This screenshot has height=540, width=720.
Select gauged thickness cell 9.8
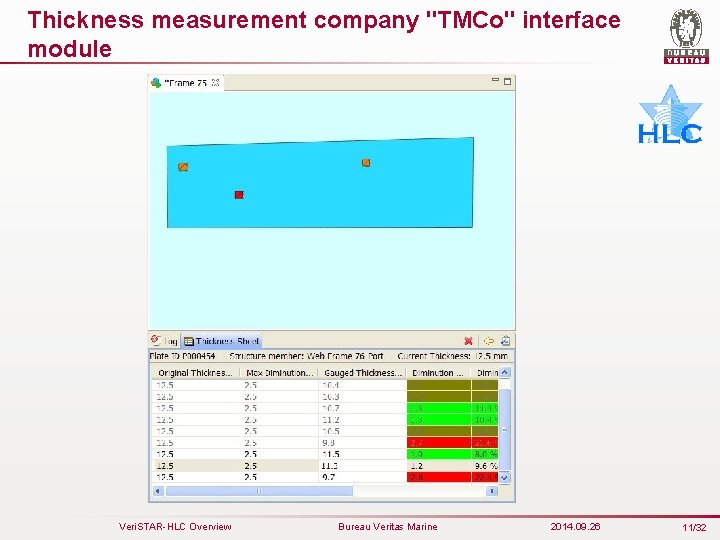362,443
